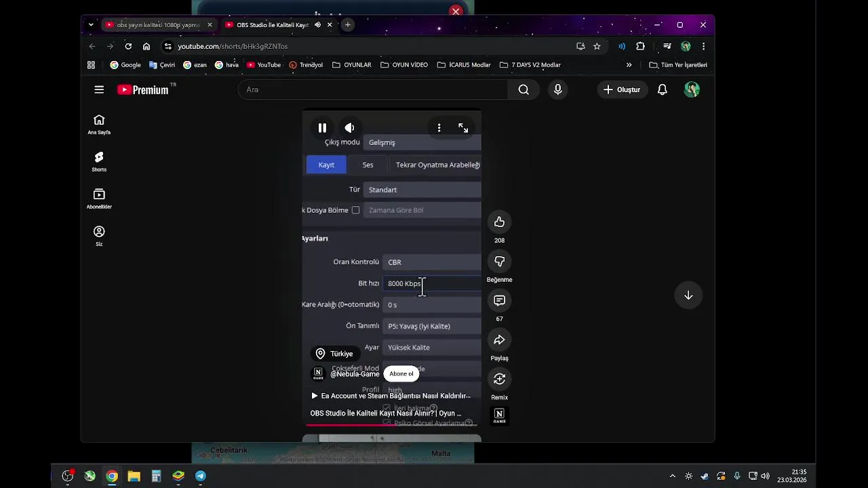Seek using the red Shorts progress bar
868x488 pixels.
392,426
